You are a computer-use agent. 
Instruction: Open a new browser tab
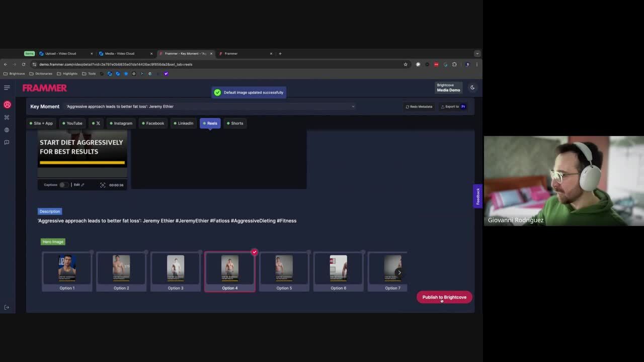coord(280,53)
